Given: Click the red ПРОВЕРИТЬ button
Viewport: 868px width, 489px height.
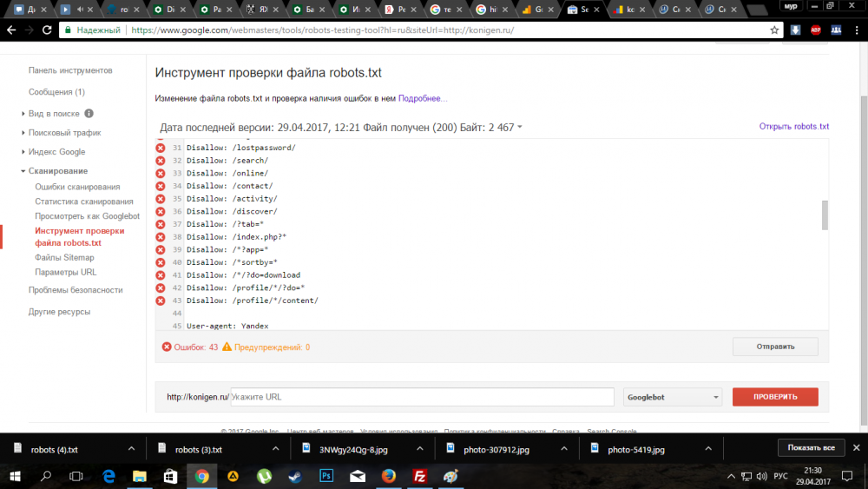Looking at the screenshot, I should point(775,397).
